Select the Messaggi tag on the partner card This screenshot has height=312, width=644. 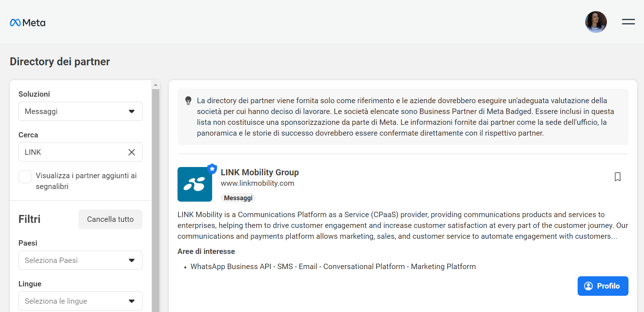click(x=238, y=198)
